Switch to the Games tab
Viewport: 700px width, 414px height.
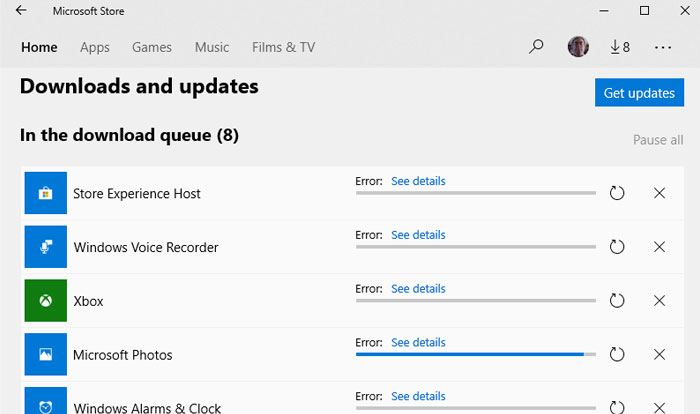(152, 47)
